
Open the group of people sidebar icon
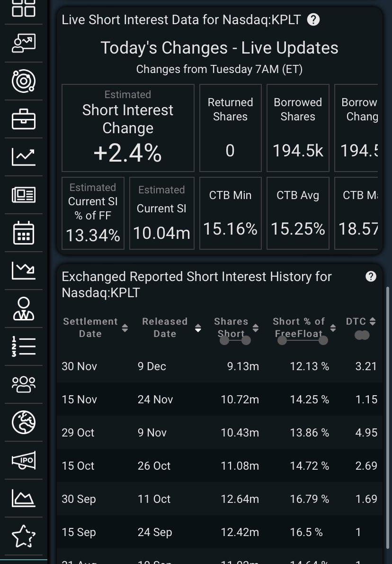24,384
